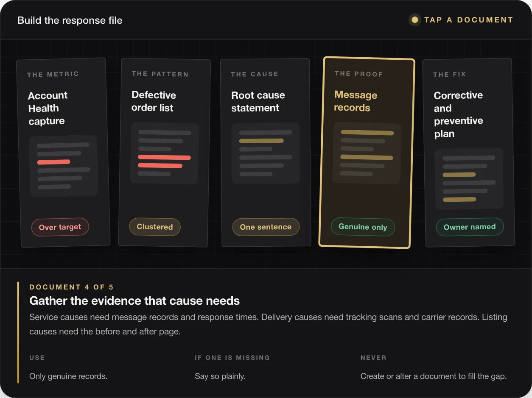Click the Clustered pill
This screenshot has height=398, width=532.
155,227
